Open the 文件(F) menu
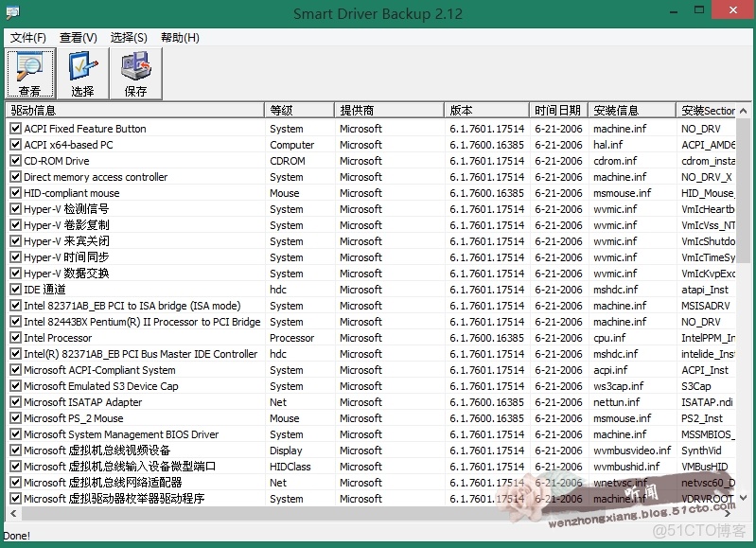756x548 pixels. 28,38
